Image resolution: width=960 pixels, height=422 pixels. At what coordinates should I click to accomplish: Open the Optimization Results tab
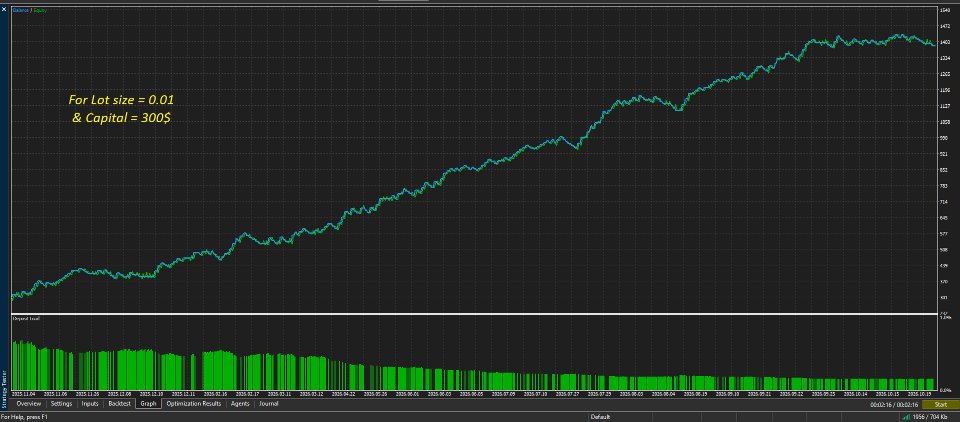193,404
